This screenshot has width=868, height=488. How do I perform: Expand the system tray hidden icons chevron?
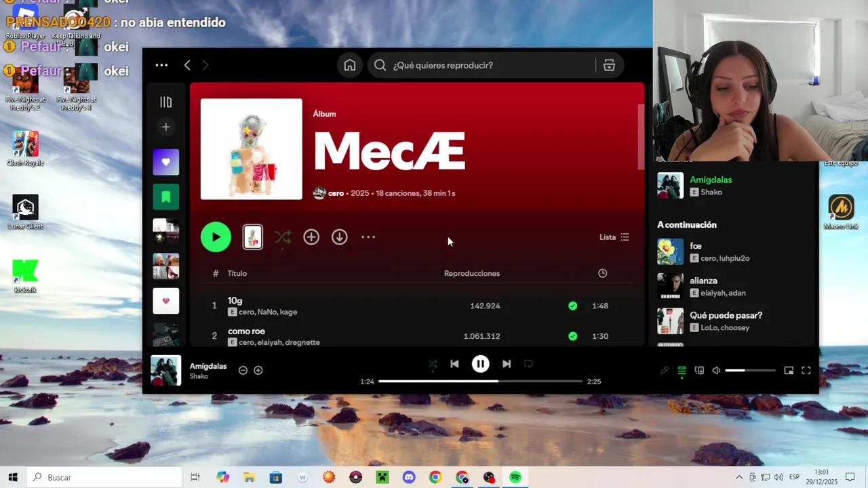[x=739, y=477]
